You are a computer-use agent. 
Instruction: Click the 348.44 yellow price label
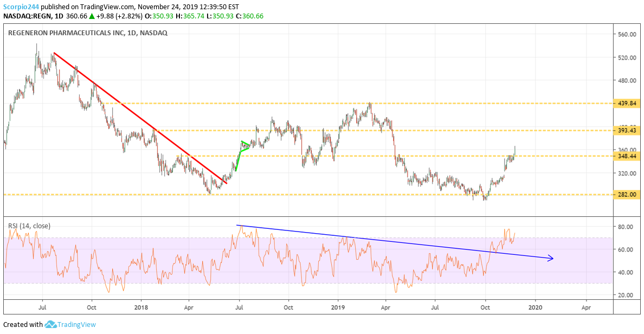coord(627,156)
